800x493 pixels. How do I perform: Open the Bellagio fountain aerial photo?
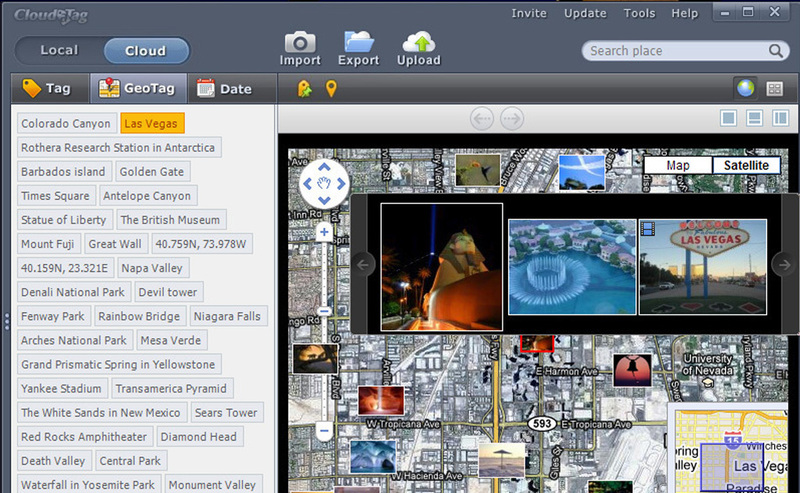click(x=572, y=267)
